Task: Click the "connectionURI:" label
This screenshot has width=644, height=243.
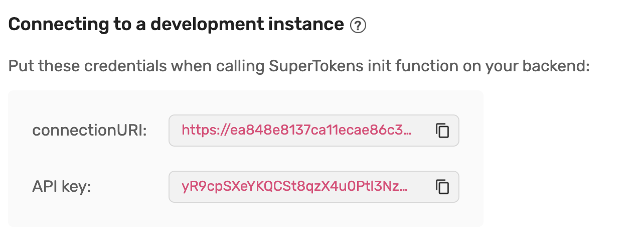Action: coord(89,131)
